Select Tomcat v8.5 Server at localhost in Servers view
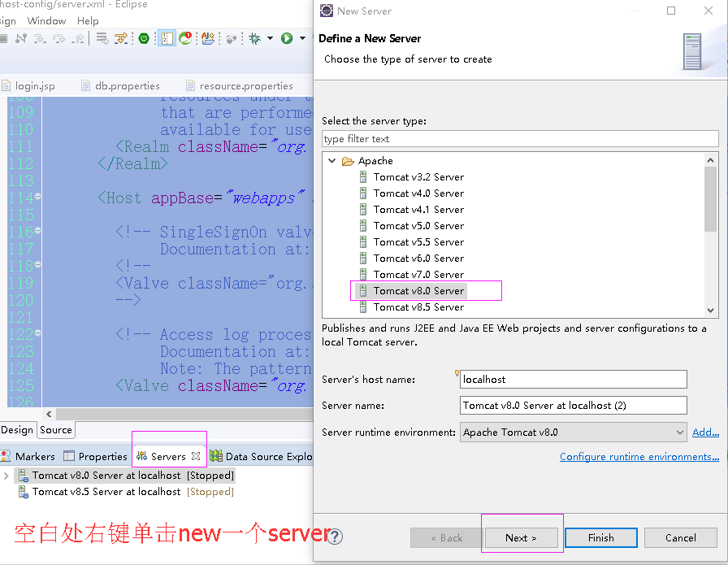The image size is (728, 565). 126,492
